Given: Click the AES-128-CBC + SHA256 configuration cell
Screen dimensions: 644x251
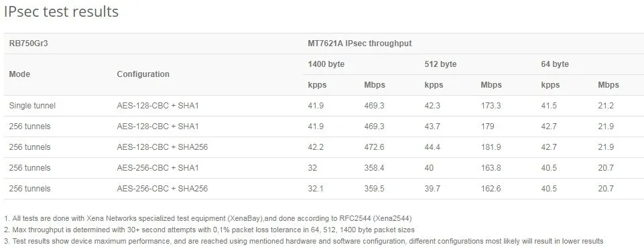Looking at the screenshot, I should click(162, 147).
